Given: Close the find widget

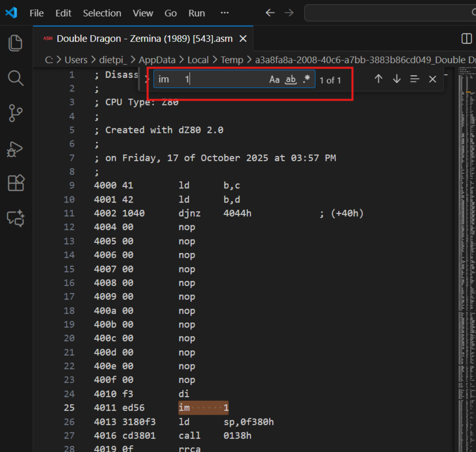Looking at the screenshot, I should 432,79.
